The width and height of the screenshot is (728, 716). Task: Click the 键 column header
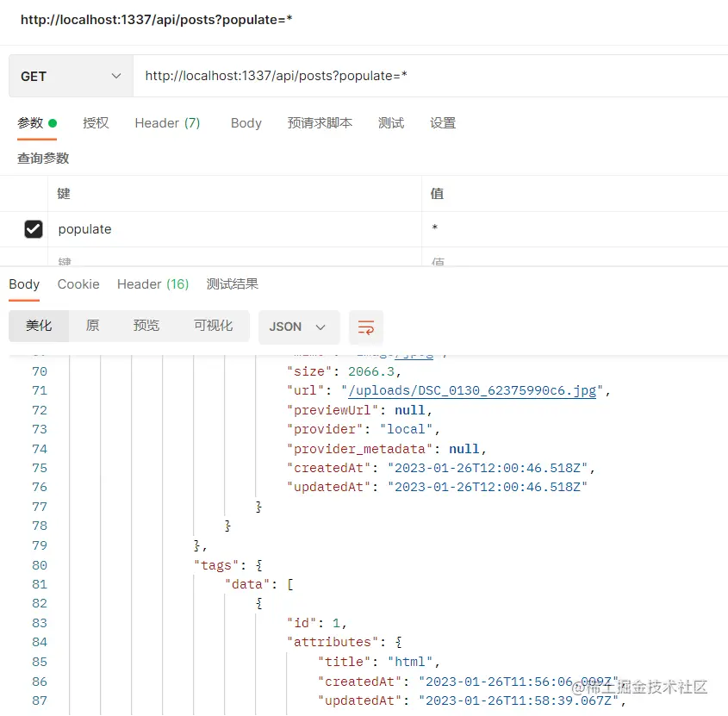pos(64,194)
